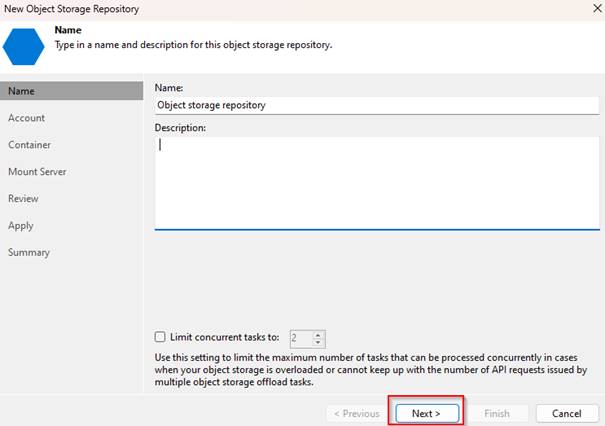Increase the concurrent tasks value with up arrow
Screen dimensions: 605x426
coord(318,335)
